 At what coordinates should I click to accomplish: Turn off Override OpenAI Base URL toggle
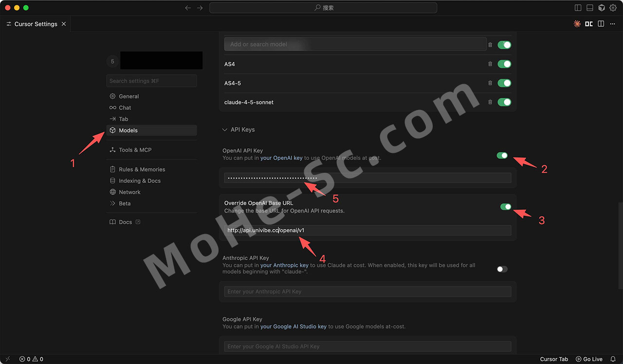coord(506,207)
